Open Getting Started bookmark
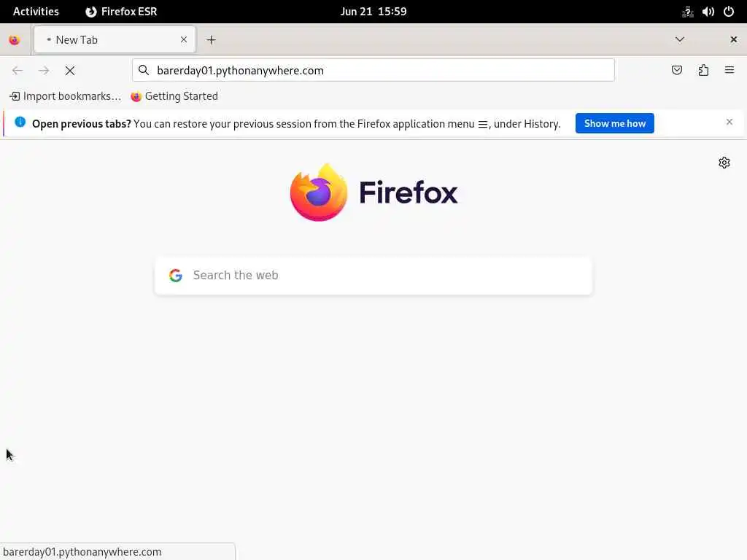 coord(174,96)
